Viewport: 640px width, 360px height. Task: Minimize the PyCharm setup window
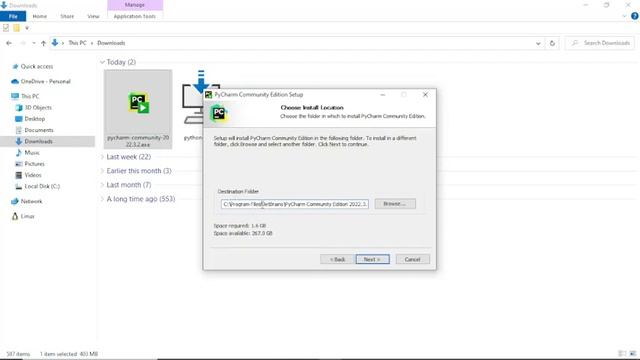tap(382, 94)
